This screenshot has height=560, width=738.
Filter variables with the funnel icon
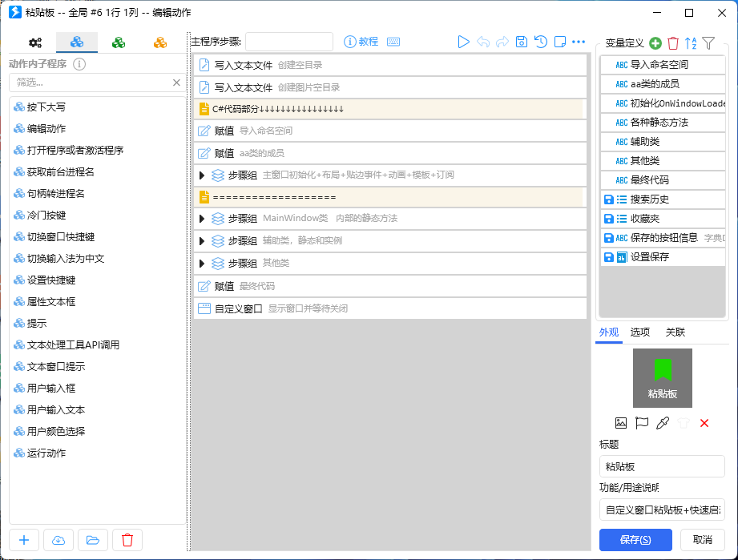click(x=708, y=43)
